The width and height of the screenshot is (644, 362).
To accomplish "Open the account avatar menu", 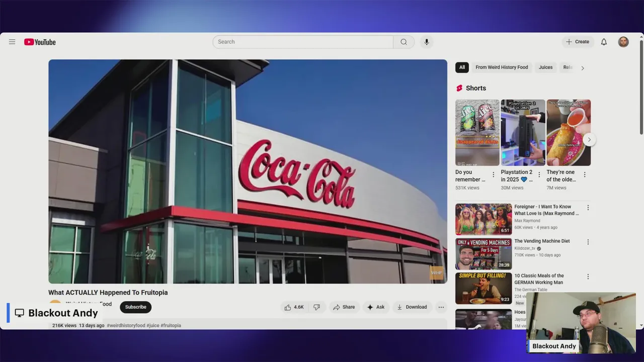I will point(623,42).
